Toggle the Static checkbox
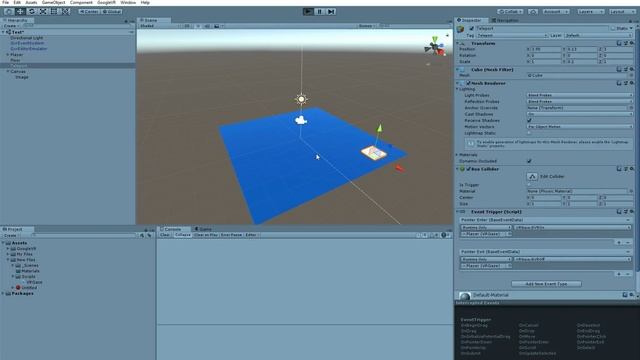This screenshot has height=360, width=640. coord(613,29)
